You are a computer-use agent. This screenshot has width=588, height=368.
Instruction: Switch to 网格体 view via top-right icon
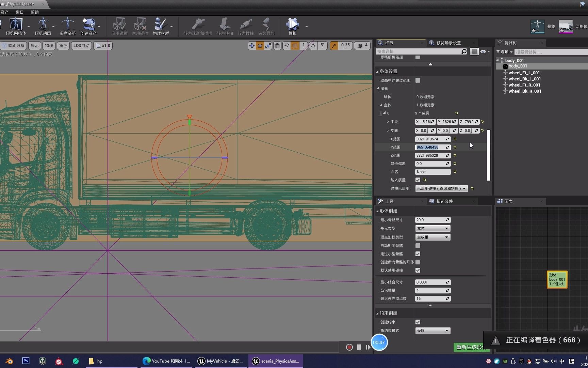coord(566,26)
